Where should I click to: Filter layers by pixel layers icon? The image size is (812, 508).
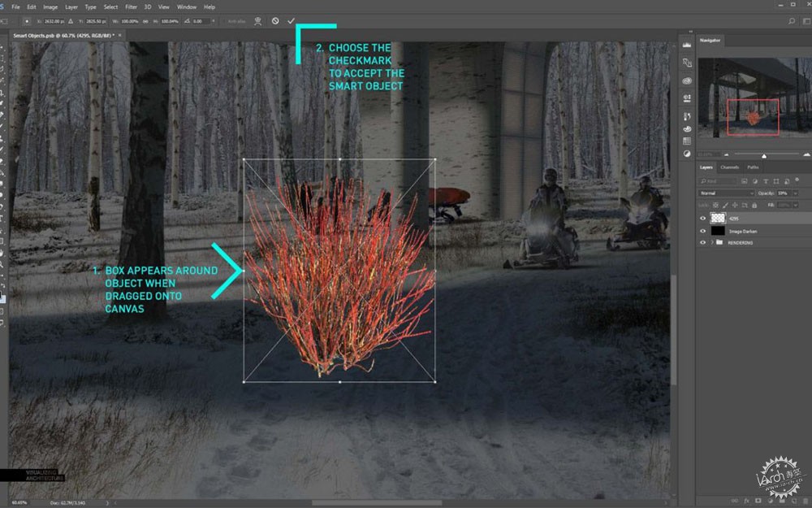coord(744,181)
